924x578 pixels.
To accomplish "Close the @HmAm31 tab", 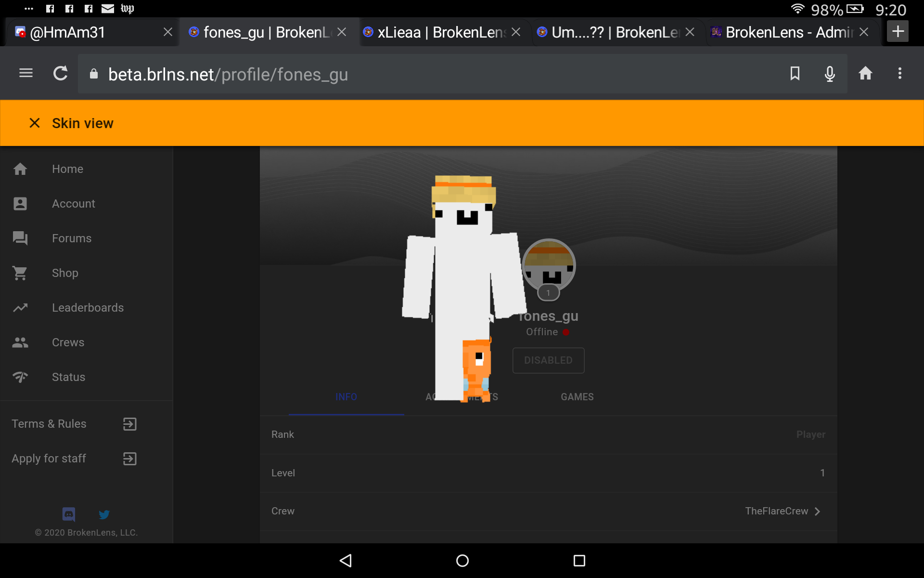I will pyautogui.click(x=168, y=32).
